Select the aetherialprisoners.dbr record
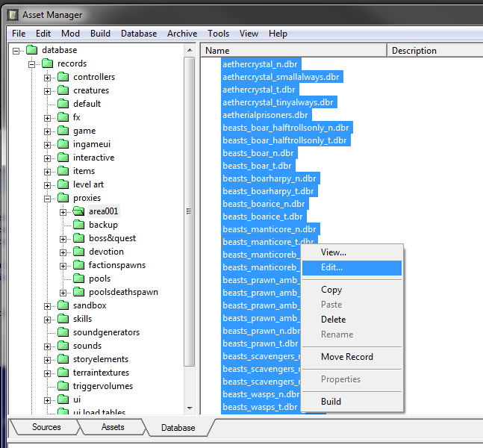Image resolution: width=483 pixels, height=448 pixels. 265,115
